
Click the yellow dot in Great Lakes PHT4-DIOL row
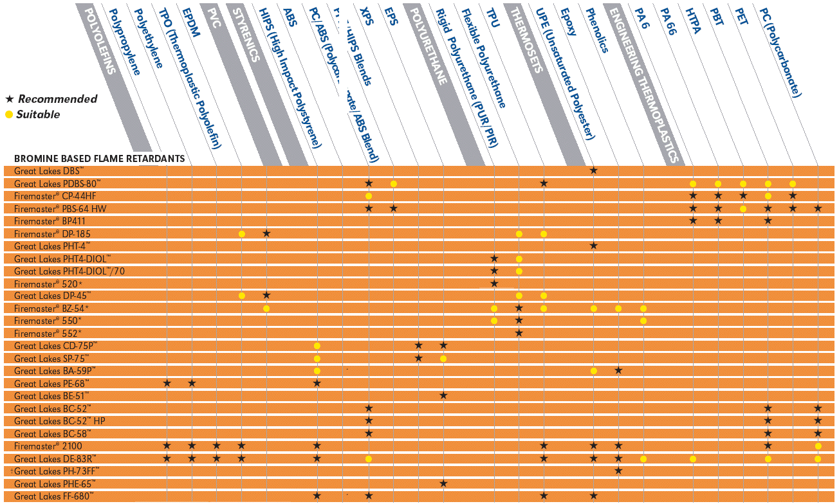[519, 258]
